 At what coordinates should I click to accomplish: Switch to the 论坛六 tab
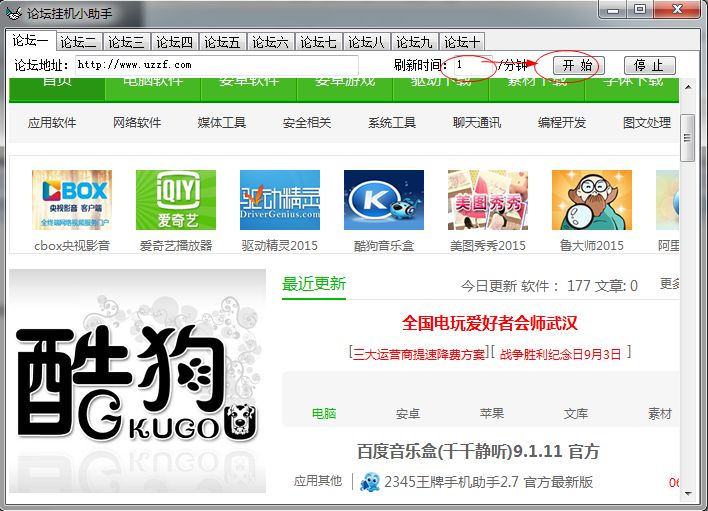point(270,42)
